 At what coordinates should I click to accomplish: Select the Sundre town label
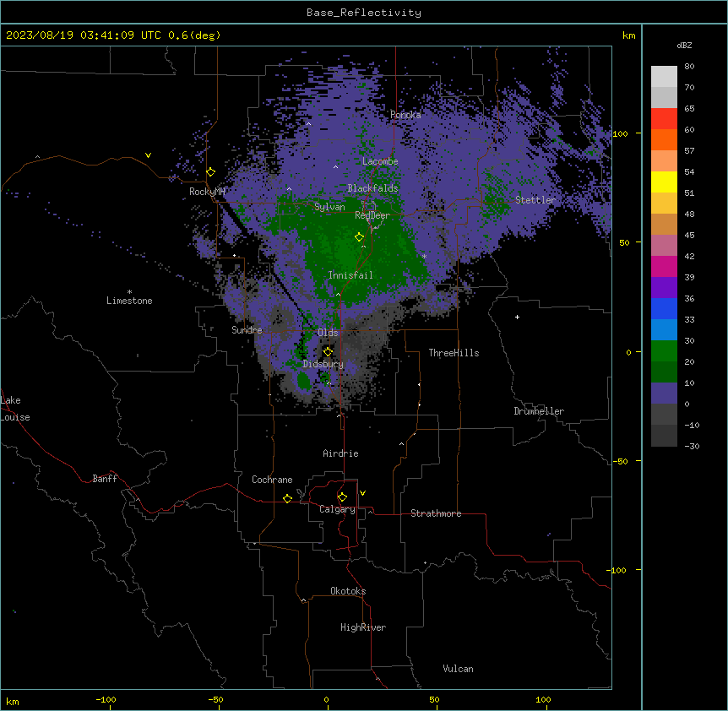pyautogui.click(x=247, y=330)
